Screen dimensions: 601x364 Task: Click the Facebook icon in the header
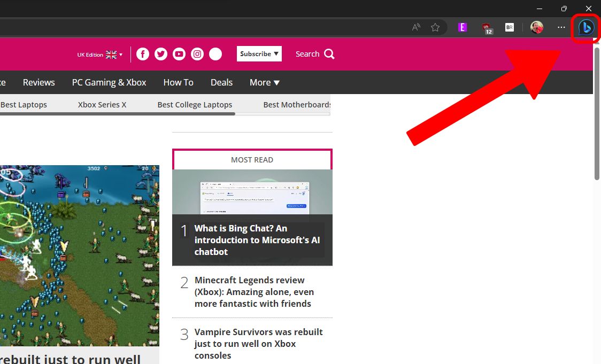(142, 53)
